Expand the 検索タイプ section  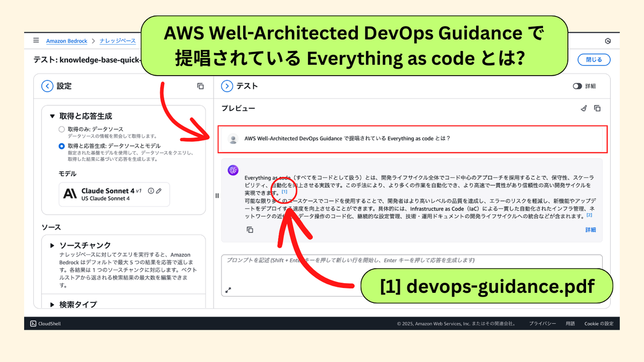pyautogui.click(x=52, y=304)
